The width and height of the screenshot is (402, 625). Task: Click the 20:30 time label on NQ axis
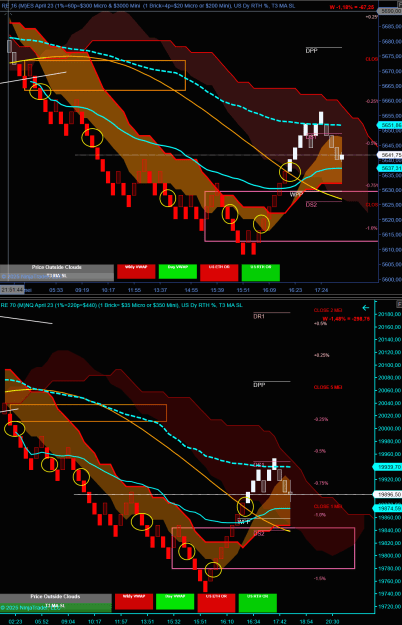click(x=332, y=622)
